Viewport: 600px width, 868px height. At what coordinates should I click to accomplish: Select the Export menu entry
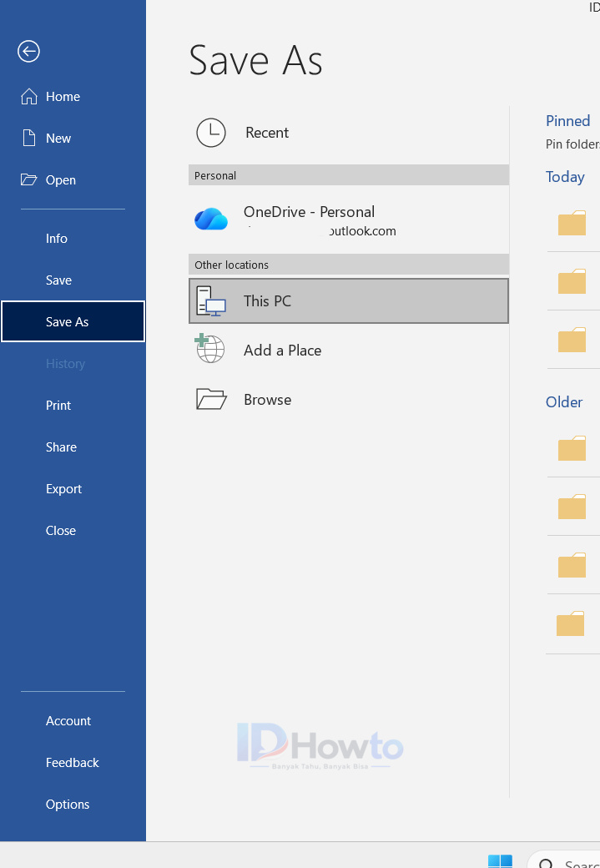[x=63, y=489]
